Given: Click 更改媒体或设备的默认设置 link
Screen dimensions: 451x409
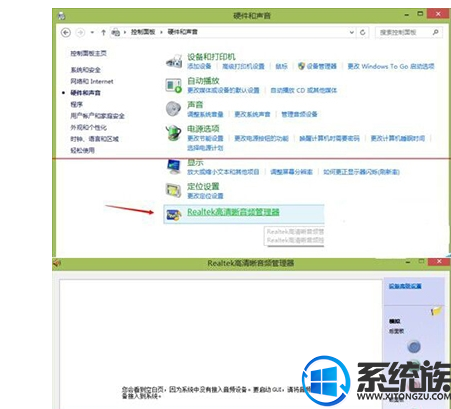Looking at the screenshot, I should click(x=223, y=90).
